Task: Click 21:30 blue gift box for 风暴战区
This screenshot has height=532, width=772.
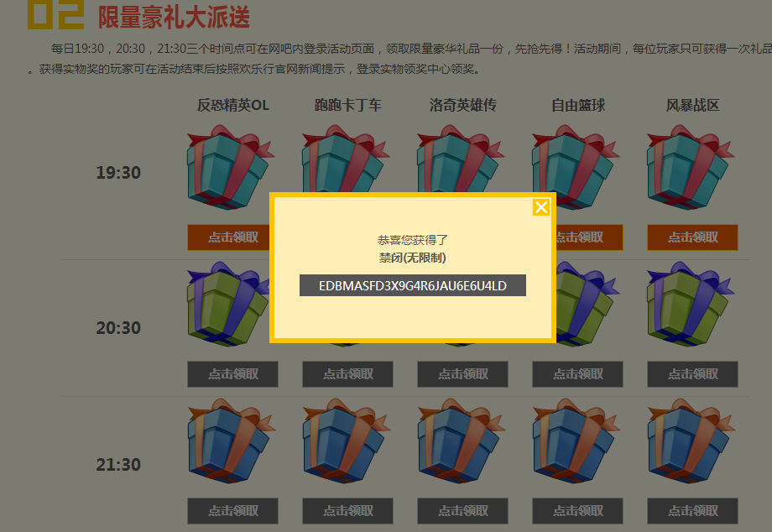Action: point(691,441)
